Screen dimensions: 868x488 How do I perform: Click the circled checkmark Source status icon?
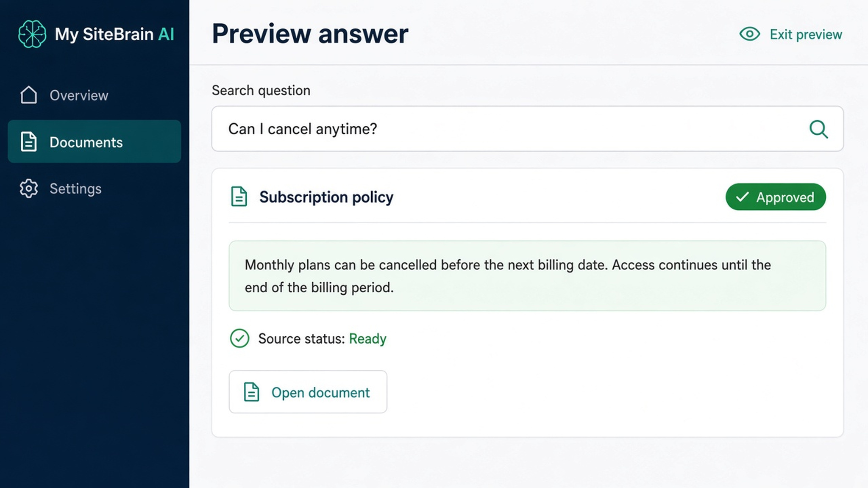pyautogui.click(x=239, y=338)
